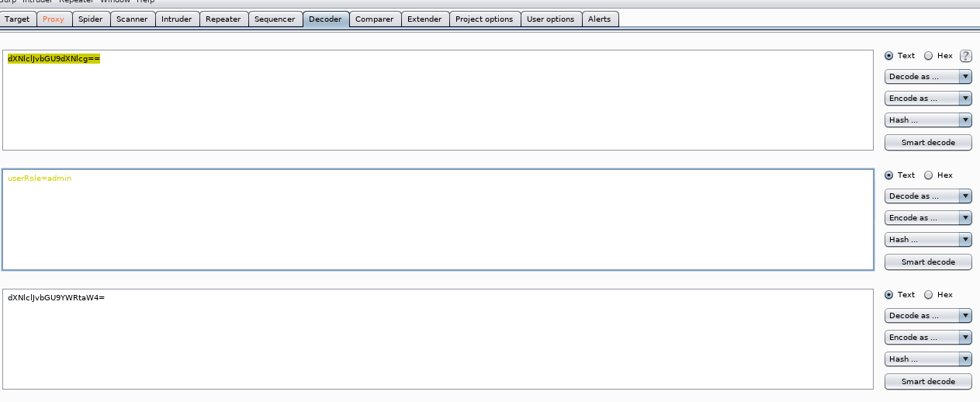Click the text area containing userRole=admin
The width and height of the screenshot is (980, 402).
pos(438,220)
